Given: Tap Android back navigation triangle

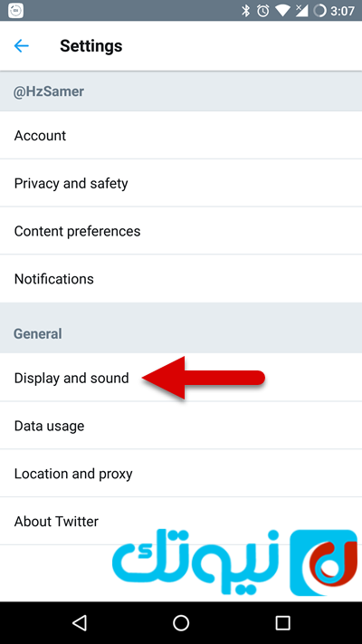Looking at the screenshot, I should point(80,622).
